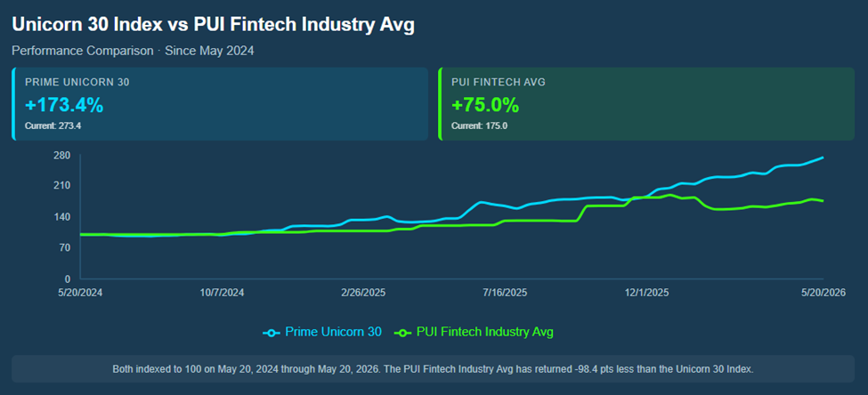This screenshot has width=868, height=395.
Task: Click the 2/26/2025 x-axis date label
Action: point(365,293)
